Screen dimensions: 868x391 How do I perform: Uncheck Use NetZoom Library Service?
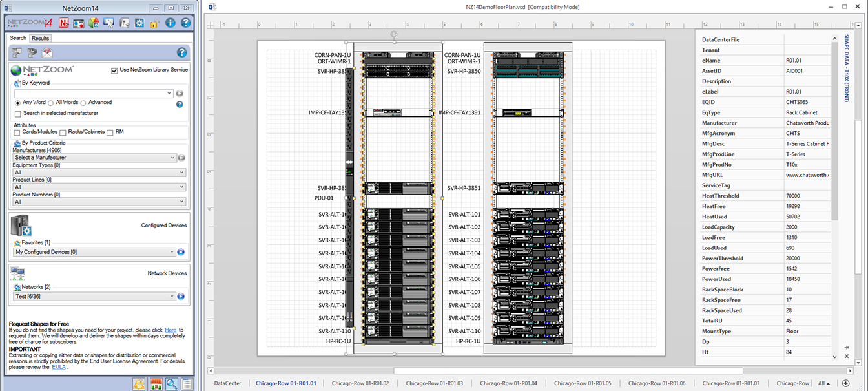point(114,70)
